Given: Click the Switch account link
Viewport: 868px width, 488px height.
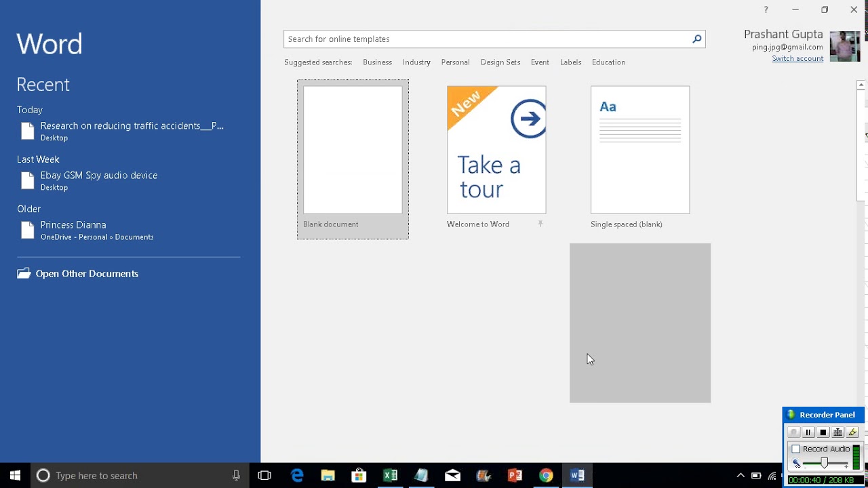Looking at the screenshot, I should coord(797,58).
